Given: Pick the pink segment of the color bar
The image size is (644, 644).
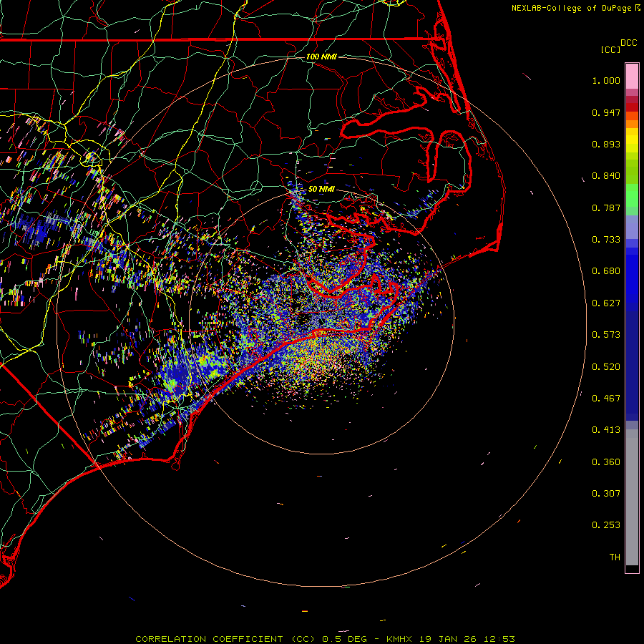Looking at the screenshot, I should [632, 77].
